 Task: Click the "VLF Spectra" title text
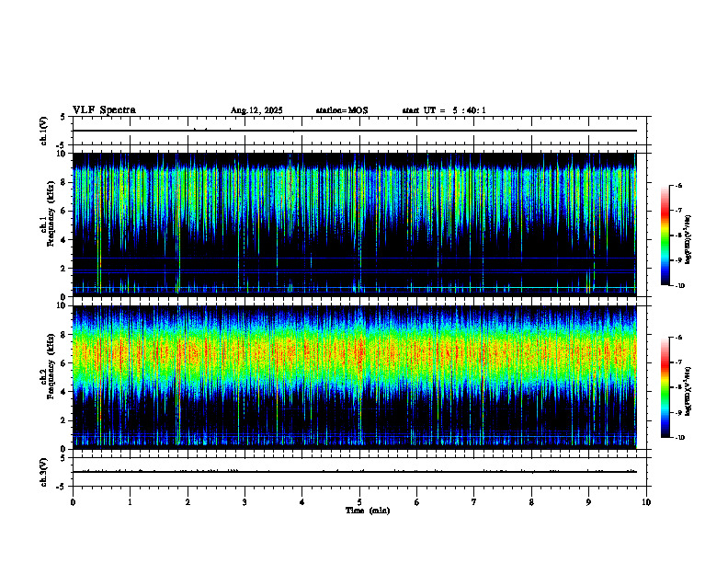pyautogui.click(x=104, y=110)
